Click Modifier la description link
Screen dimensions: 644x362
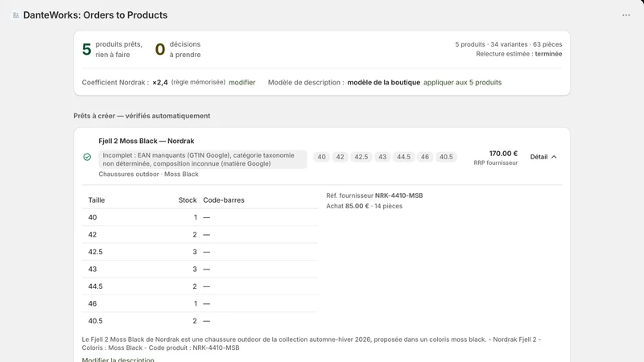[118, 360]
